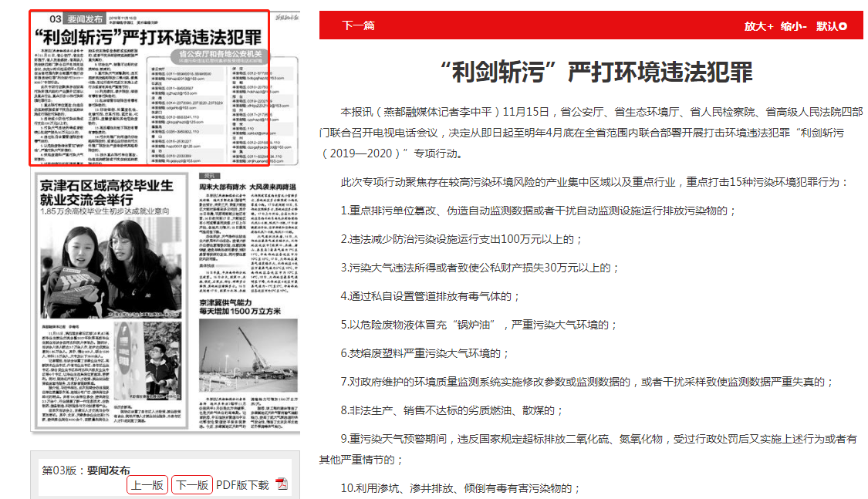Image resolution: width=868 pixels, height=499 pixels.
Task: Reset font size with 默认 button
Action: pyautogui.click(x=831, y=26)
